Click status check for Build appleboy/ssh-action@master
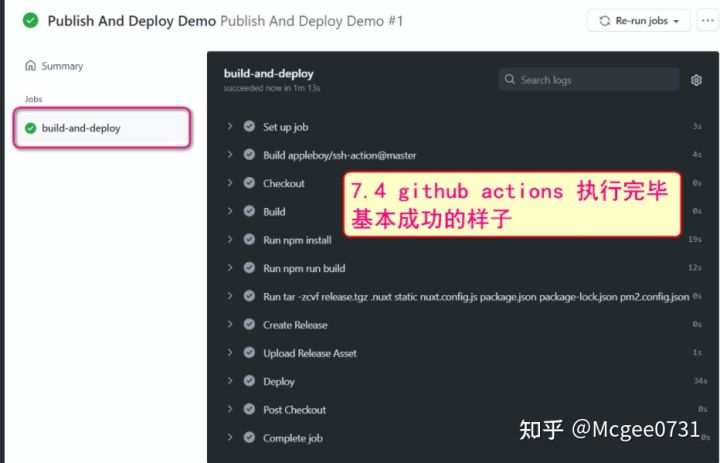This screenshot has height=463, width=720. pos(249,155)
